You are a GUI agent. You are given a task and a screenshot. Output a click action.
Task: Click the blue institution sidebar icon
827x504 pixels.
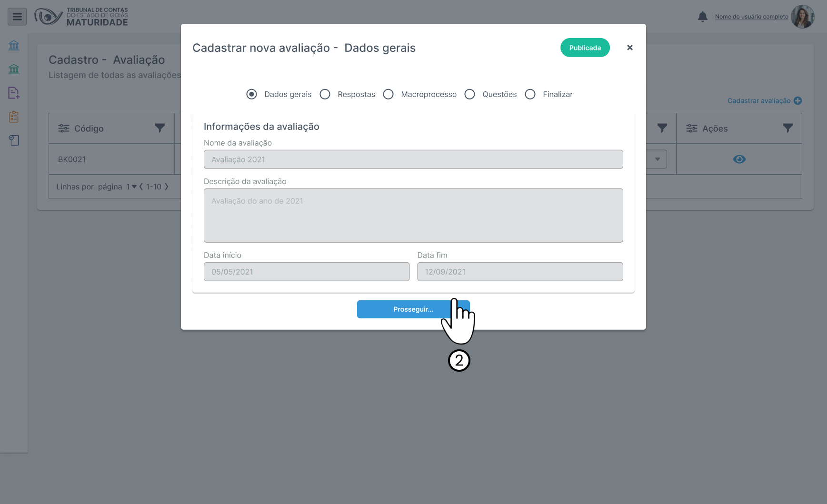click(14, 45)
